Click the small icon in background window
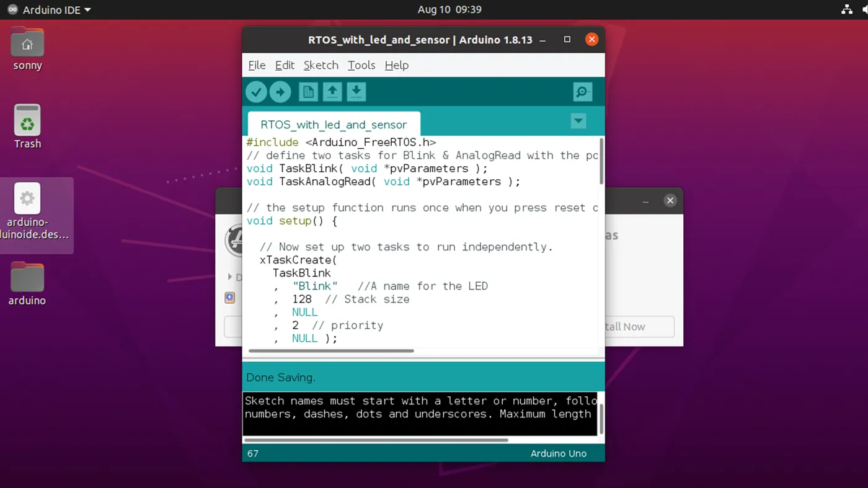 point(230,298)
